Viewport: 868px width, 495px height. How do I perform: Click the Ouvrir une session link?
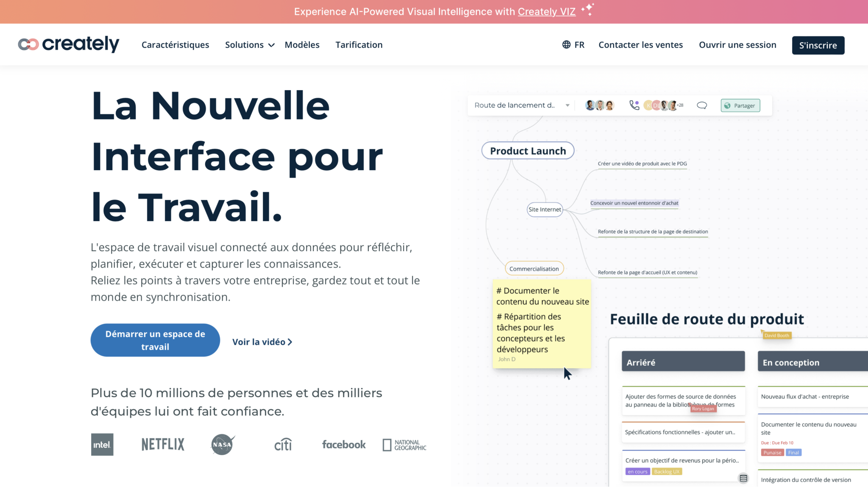click(737, 45)
